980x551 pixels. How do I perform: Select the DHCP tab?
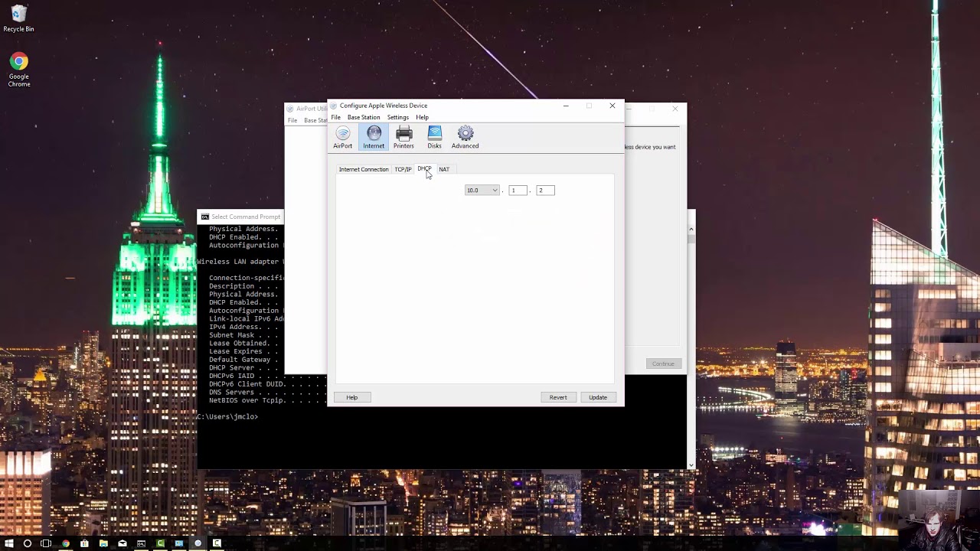(424, 168)
